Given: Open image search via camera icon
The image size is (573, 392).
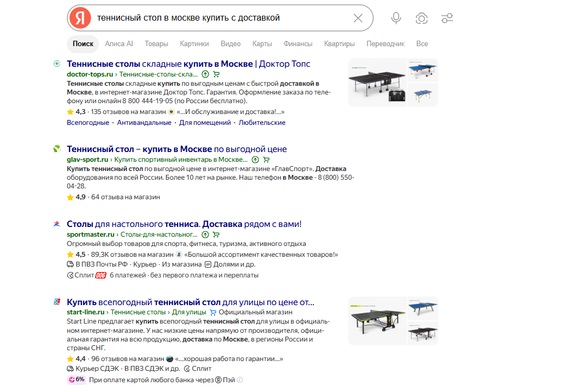Looking at the screenshot, I should coord(421,18).
